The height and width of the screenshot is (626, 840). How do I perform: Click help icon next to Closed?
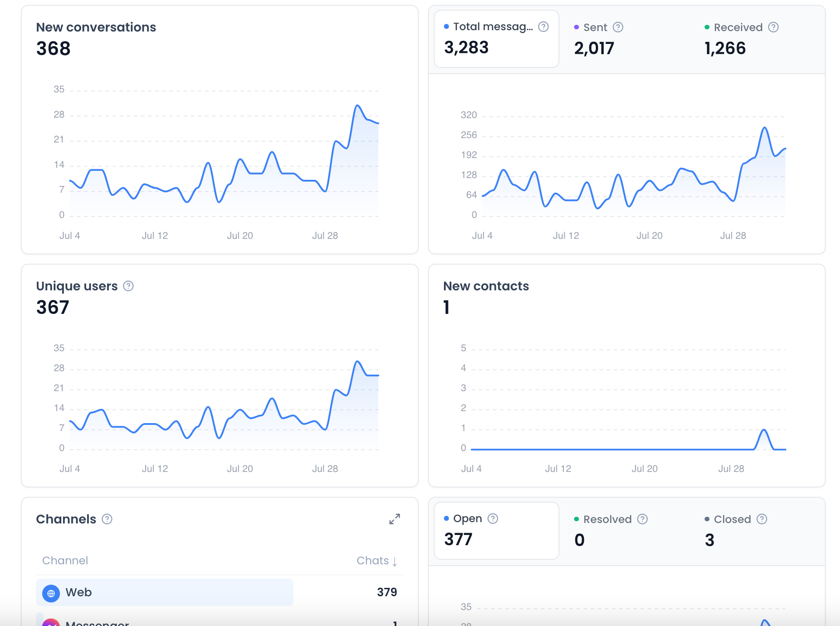762,519
